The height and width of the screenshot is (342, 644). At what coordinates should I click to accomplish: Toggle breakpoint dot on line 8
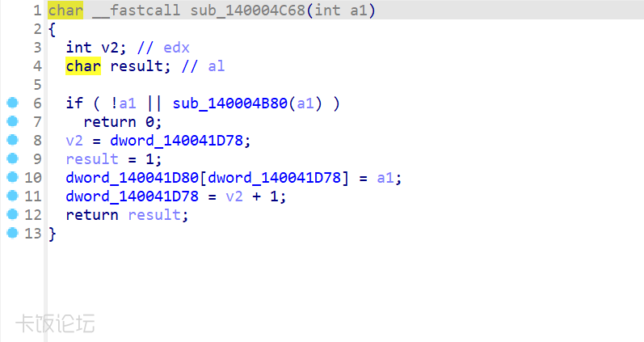pos(12,140)
